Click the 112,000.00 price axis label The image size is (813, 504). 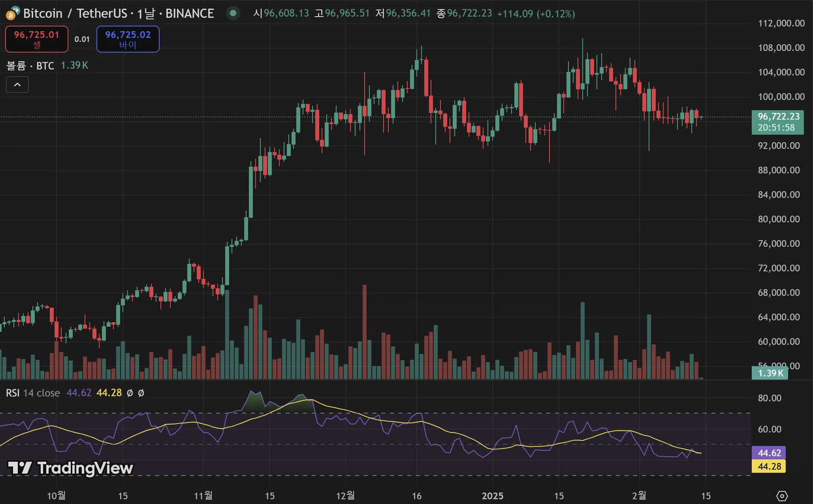click(x=781, y=23)
